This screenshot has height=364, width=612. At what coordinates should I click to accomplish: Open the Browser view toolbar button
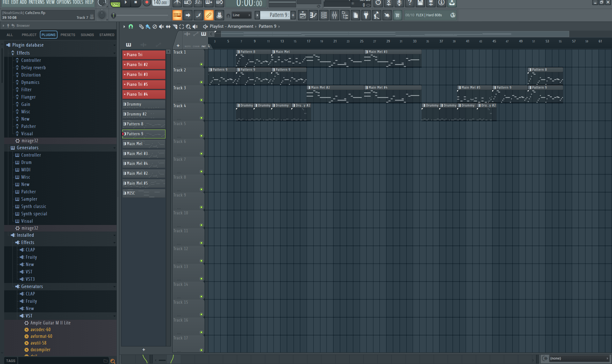point(345,15)
